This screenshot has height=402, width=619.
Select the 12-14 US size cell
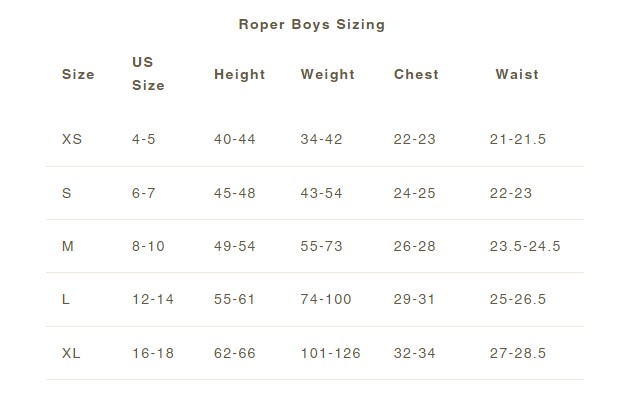coord(153,299)
